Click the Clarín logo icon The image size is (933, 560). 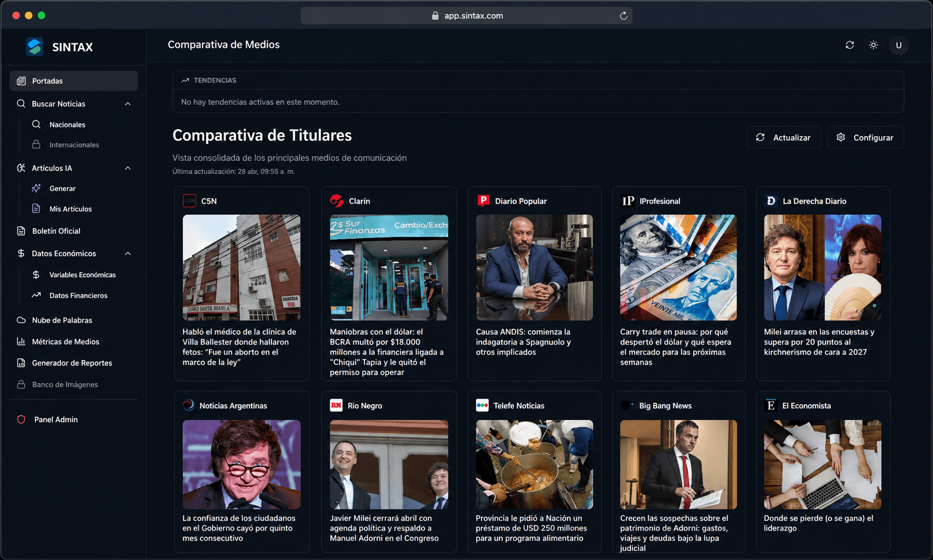click(337, 201)
